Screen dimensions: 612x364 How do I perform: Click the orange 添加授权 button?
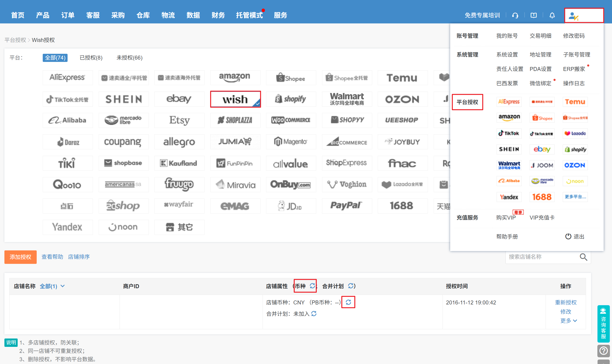[20, 257]
